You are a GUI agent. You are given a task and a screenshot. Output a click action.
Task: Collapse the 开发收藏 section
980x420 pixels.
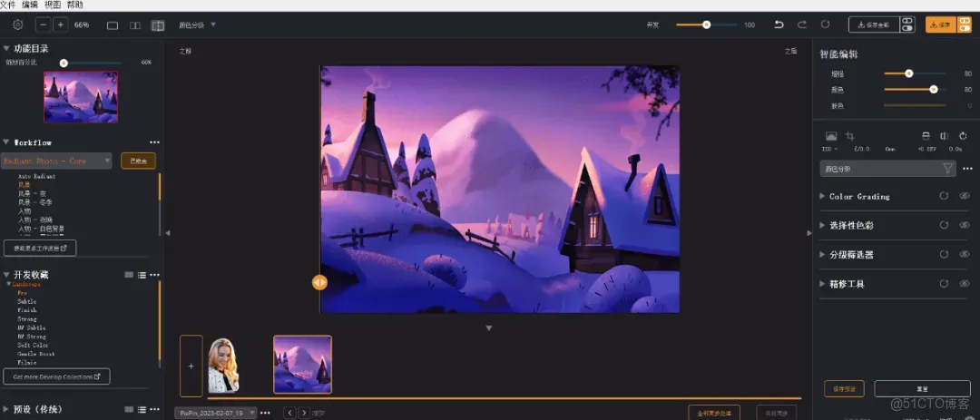(x=6, y=275)
